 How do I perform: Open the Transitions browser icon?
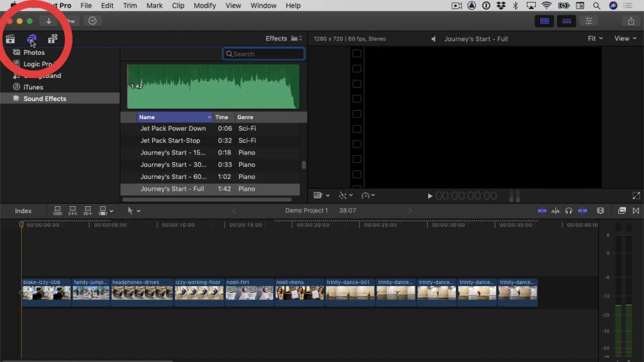coord(636,211)
